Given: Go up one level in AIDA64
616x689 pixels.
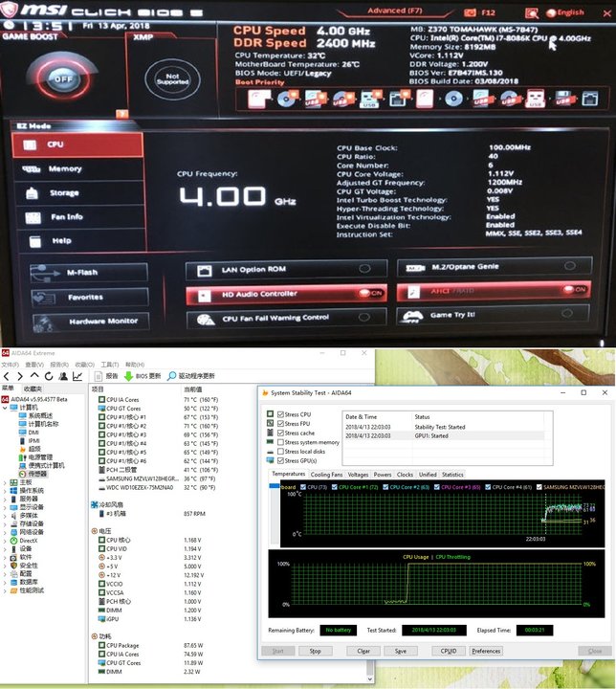Looking at the screenshot, I should pos(34,376).
